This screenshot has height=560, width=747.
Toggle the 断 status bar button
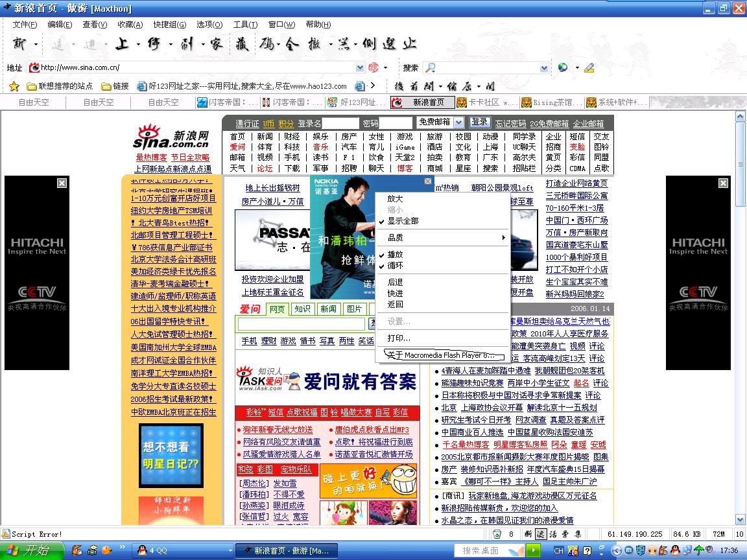(528, 534)
